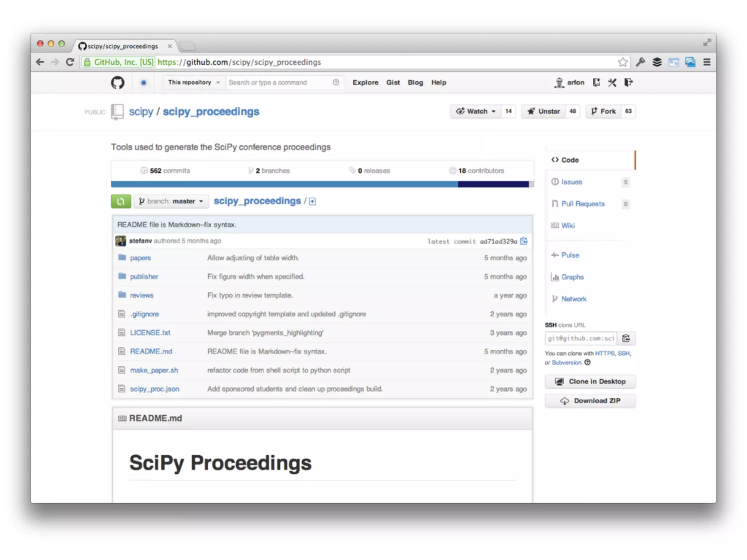Go to Pull Requests tab
Image resolution: width=747 pixels, height=560 pixels.
click(582, 204)
